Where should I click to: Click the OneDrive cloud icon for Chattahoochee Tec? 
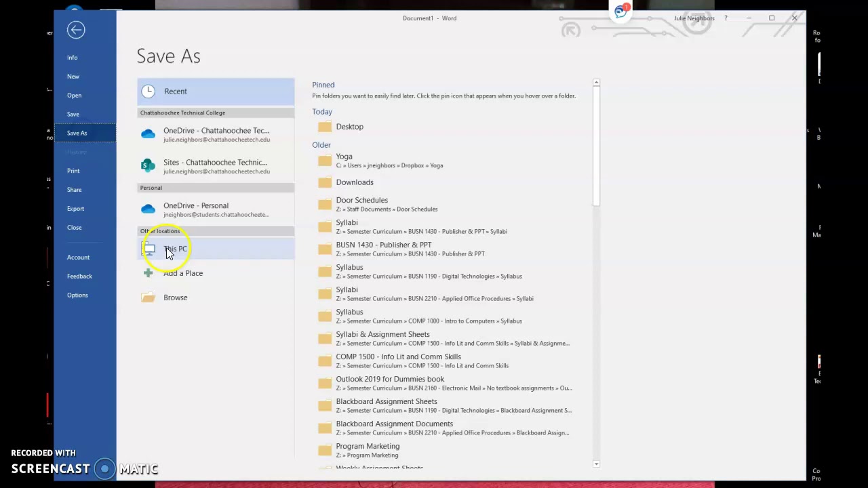tap(148, 134)
